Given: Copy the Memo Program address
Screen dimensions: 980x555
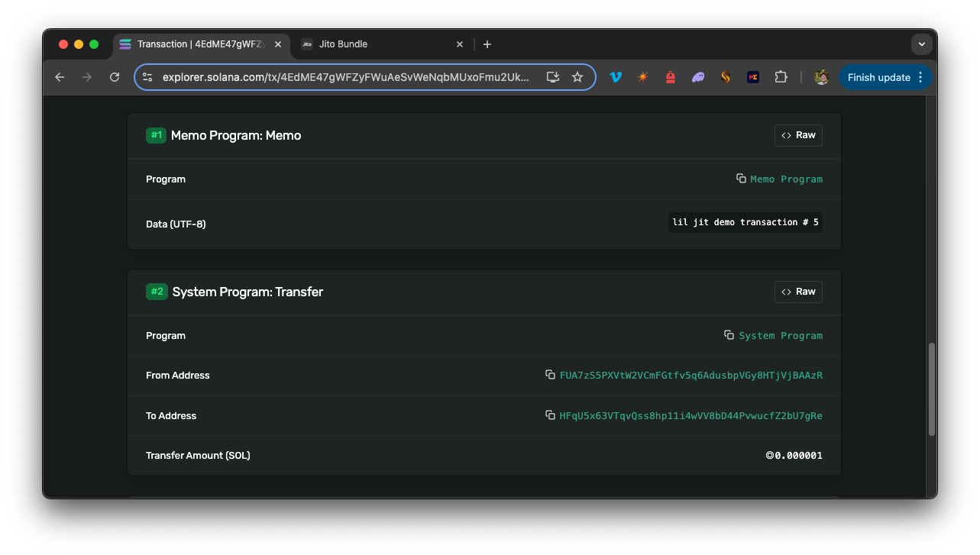Looking at the screenshot, I should [x=741, y=179].
